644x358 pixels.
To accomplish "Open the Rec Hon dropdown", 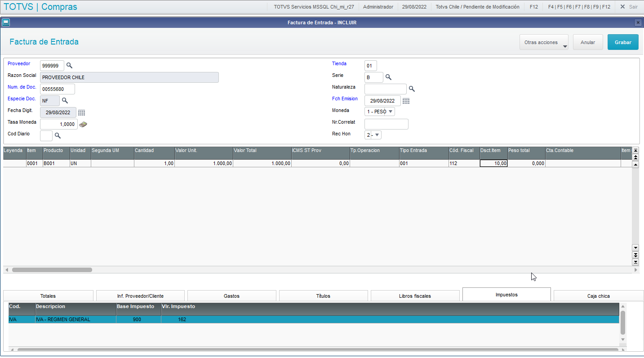I will [377, 134].
